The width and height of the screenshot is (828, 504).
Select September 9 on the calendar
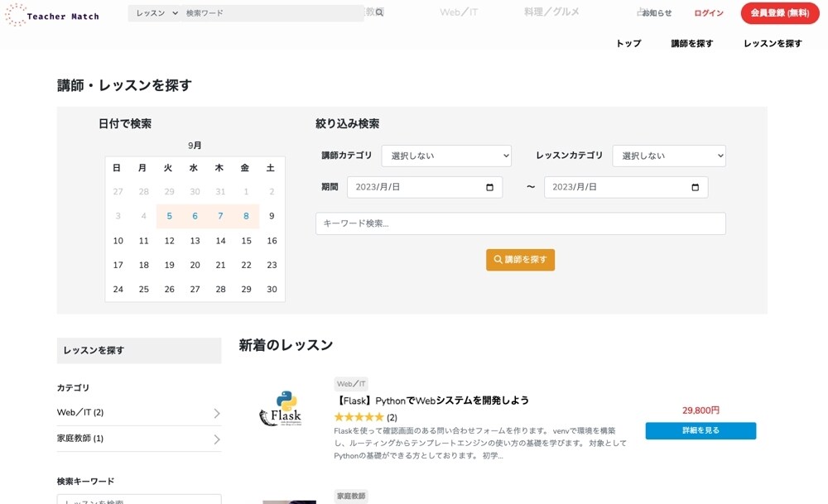click(x=272, y=216)
